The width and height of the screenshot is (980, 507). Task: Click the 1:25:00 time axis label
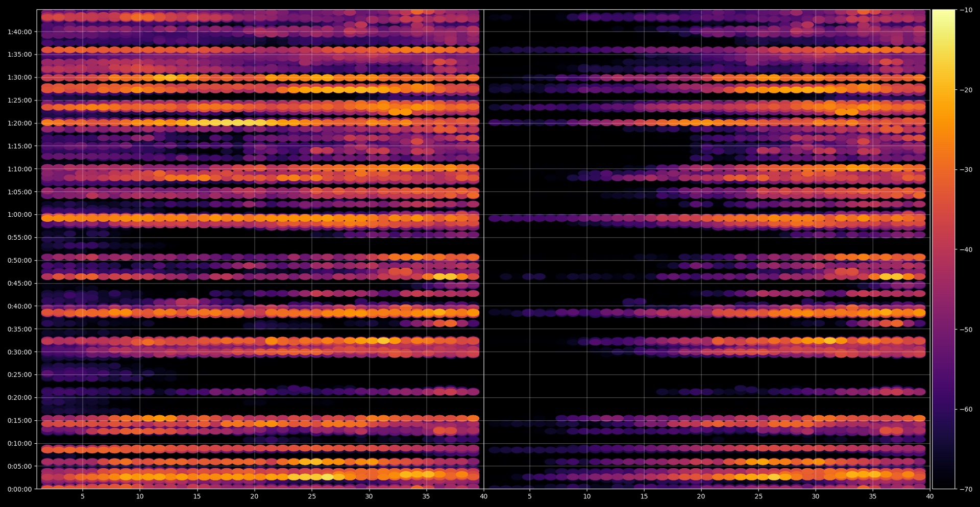(19, 100)
